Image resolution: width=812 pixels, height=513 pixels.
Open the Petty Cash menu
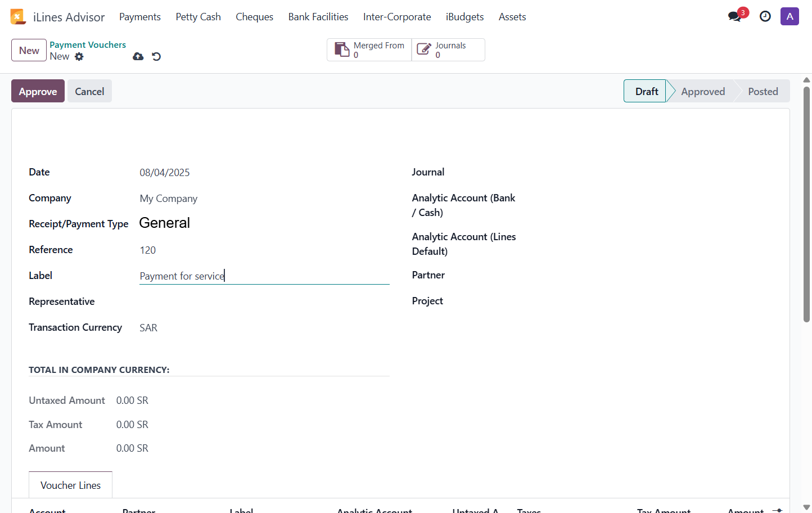[x=199, y=17]
